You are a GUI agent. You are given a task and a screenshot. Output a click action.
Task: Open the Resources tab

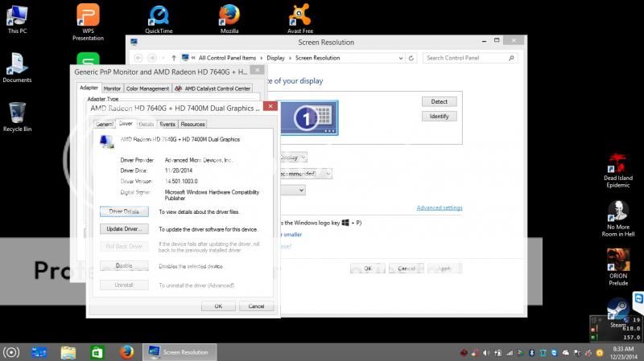tap(192, 124)
